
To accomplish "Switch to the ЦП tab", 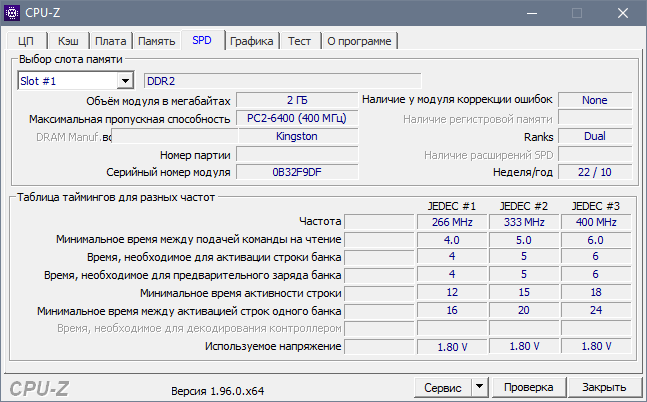I will point(27,41).
